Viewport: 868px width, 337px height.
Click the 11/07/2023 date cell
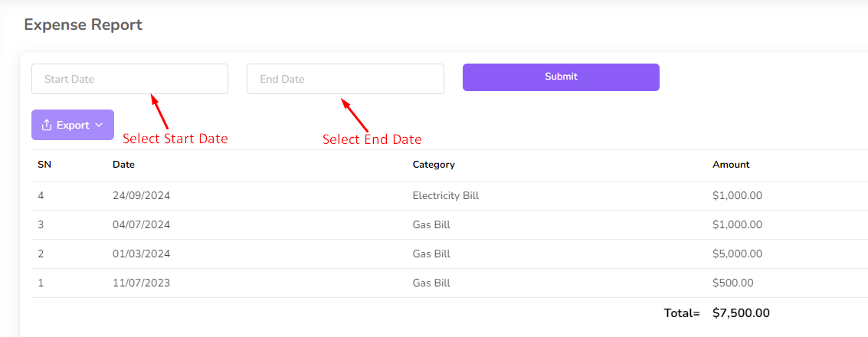click(x=141, y=283)
